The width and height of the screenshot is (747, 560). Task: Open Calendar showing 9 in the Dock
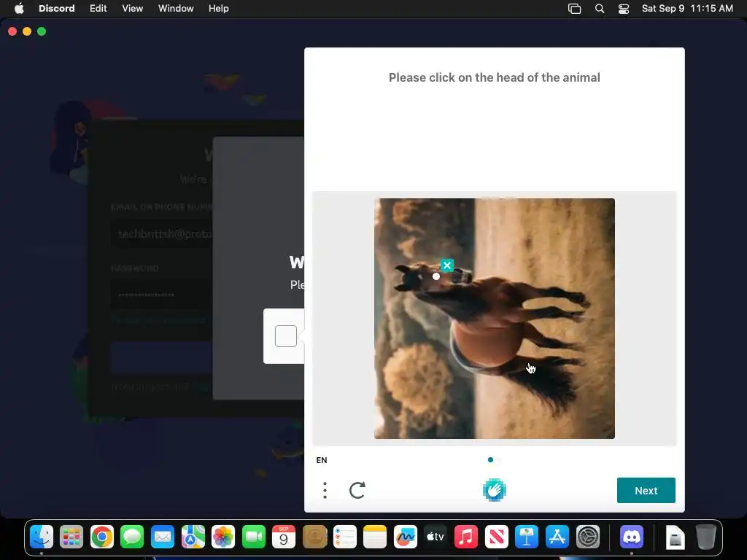click(x=284, y=537)
